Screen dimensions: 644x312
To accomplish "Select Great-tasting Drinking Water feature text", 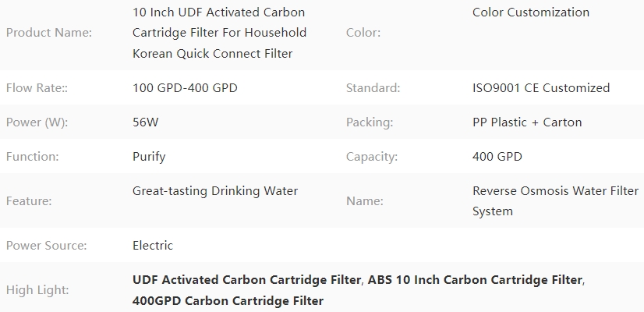I will tap(215, 191).
